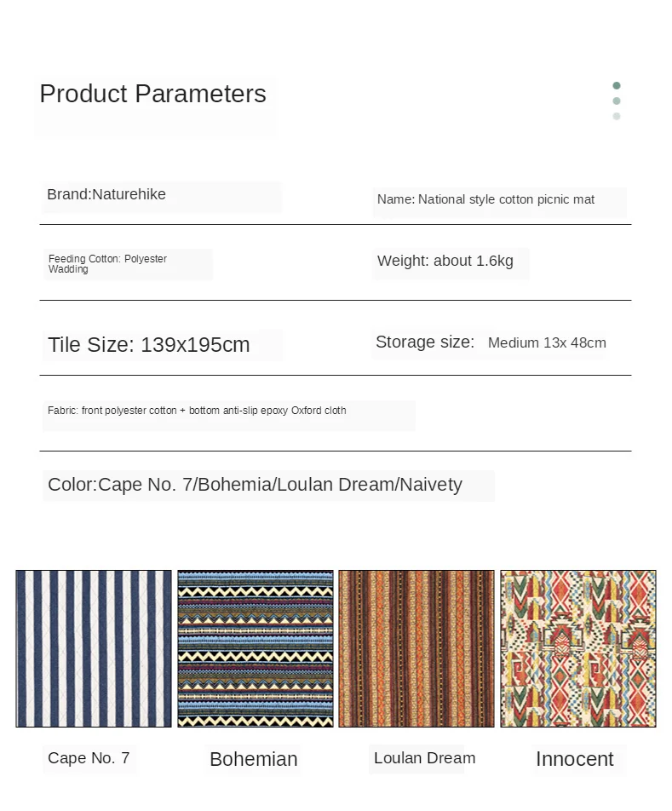Select the Loulan Dream orange swatch
Viewport: 672px width, 811px height.
coord(416,648)
